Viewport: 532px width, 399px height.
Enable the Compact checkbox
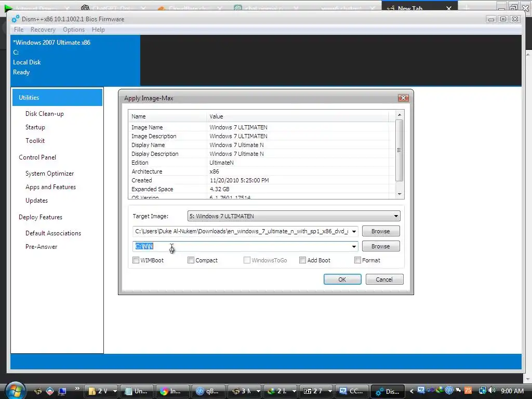pyautogui.click(x=191, y=260)
